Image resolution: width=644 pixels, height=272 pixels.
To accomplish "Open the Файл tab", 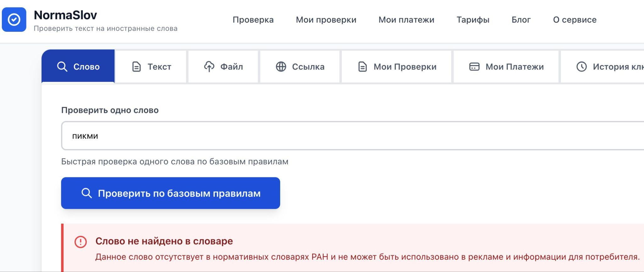I will [223, 66].
